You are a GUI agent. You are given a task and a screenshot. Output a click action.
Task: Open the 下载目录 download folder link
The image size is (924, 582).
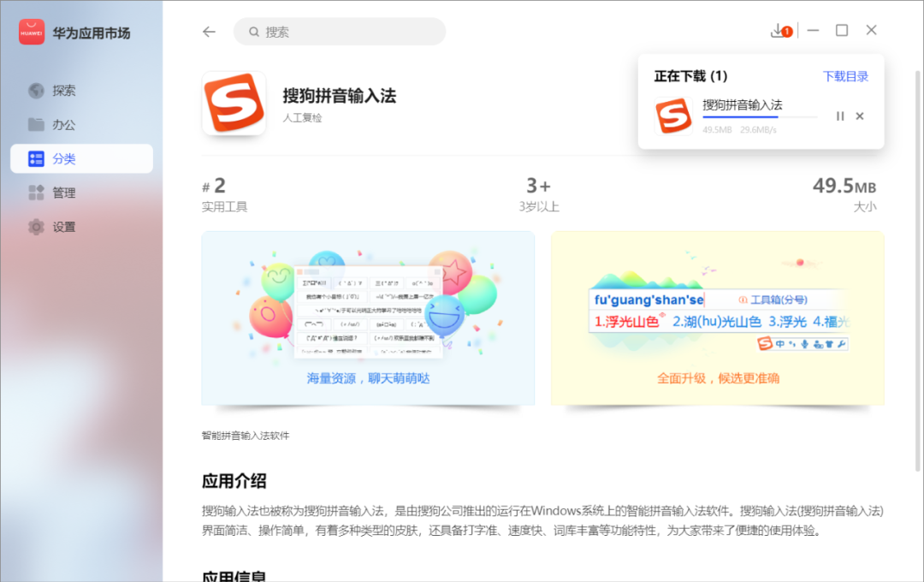(x=845, y=77)
